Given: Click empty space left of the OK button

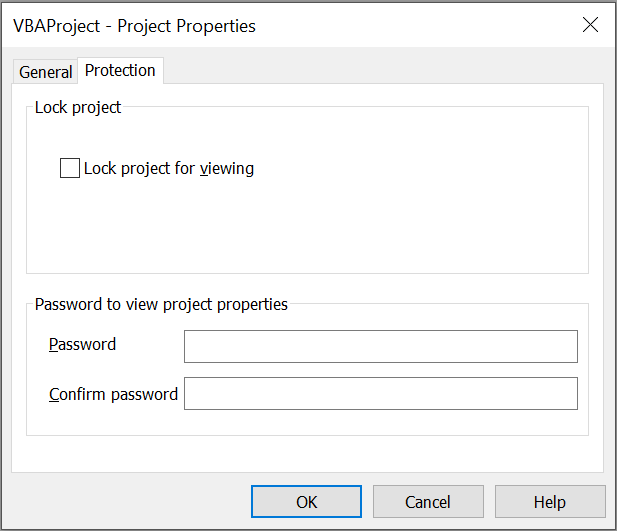Looking at the screenshot, I should (130, 502).
